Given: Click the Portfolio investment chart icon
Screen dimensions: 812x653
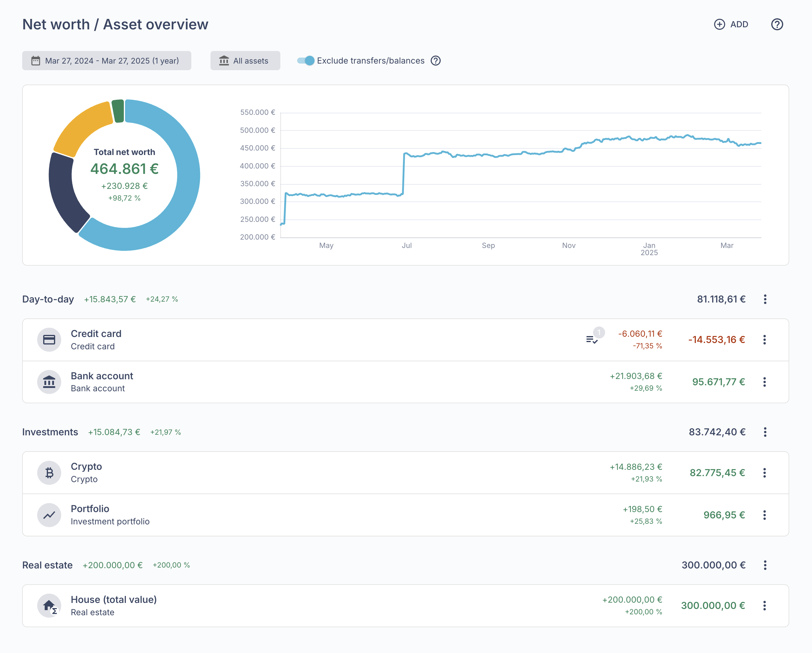Looking at the screenshot, I should (49, 515).
